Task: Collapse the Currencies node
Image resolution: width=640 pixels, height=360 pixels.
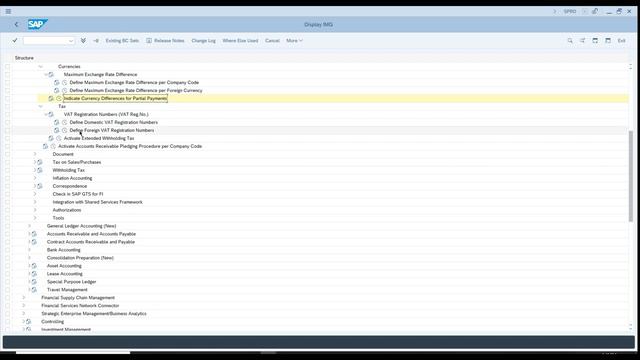Action: 40,67
